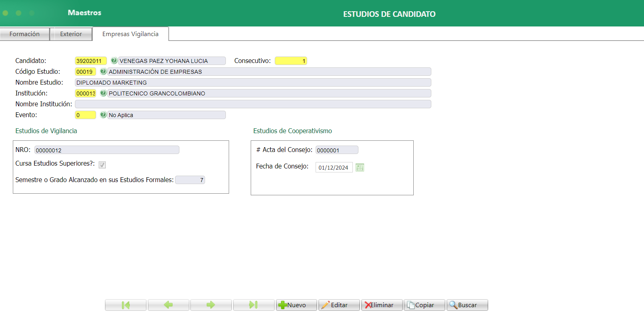Go to previous record arrow
Screen dimensions: 644x312
[169, 305]
